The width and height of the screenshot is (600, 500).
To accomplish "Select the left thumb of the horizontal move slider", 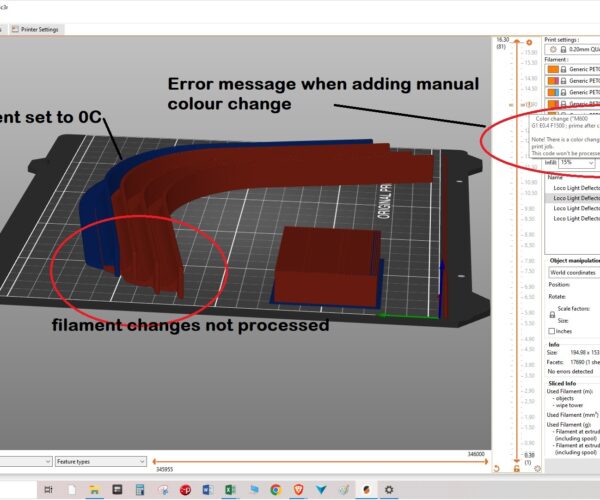I will tap(154, 462).
